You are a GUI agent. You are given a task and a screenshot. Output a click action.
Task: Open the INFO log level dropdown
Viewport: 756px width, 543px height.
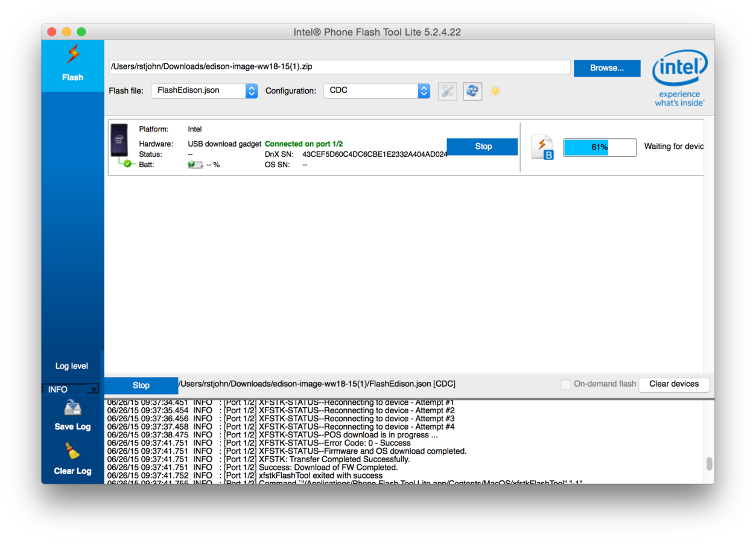click(70, 390)
